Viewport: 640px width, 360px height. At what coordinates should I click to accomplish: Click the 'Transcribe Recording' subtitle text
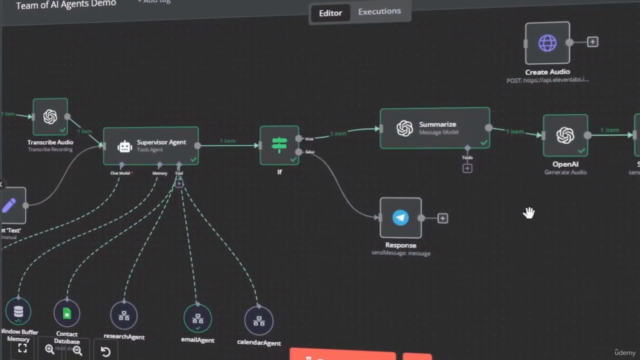(x=50, y=149)
